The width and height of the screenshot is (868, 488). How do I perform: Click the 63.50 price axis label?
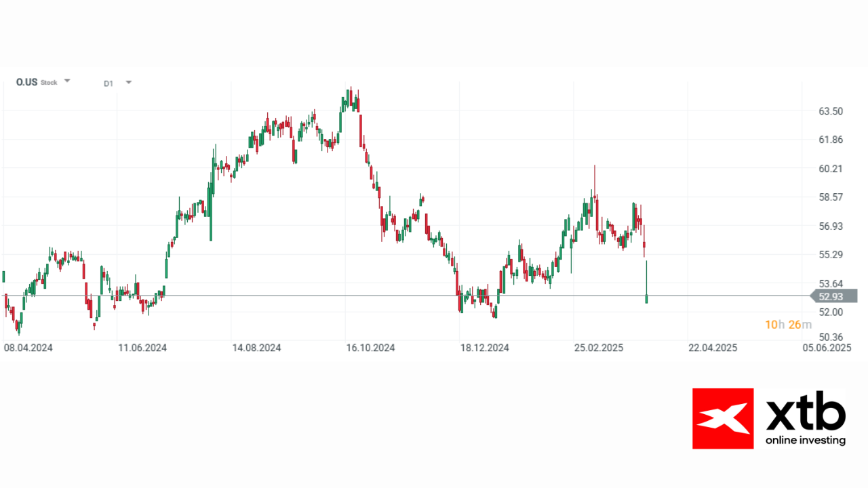coord(831,111)
